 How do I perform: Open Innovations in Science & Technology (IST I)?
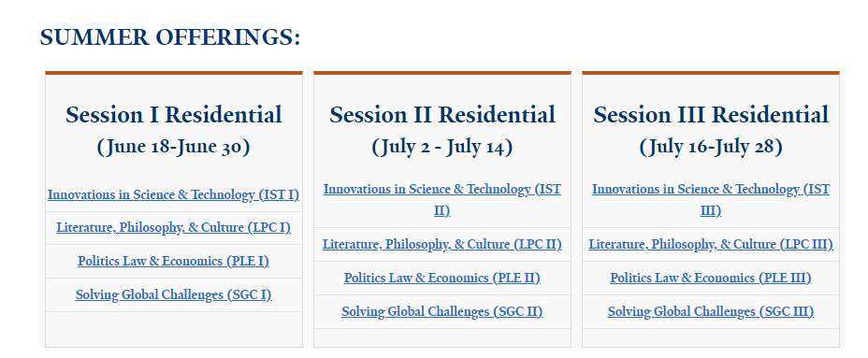click(x=173, y=194)
